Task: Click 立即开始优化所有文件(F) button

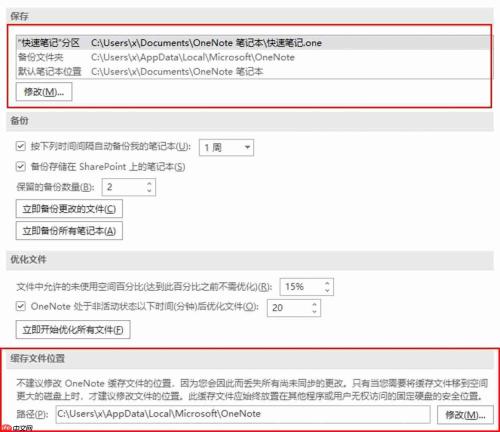Action: click(x=73, y=330)
